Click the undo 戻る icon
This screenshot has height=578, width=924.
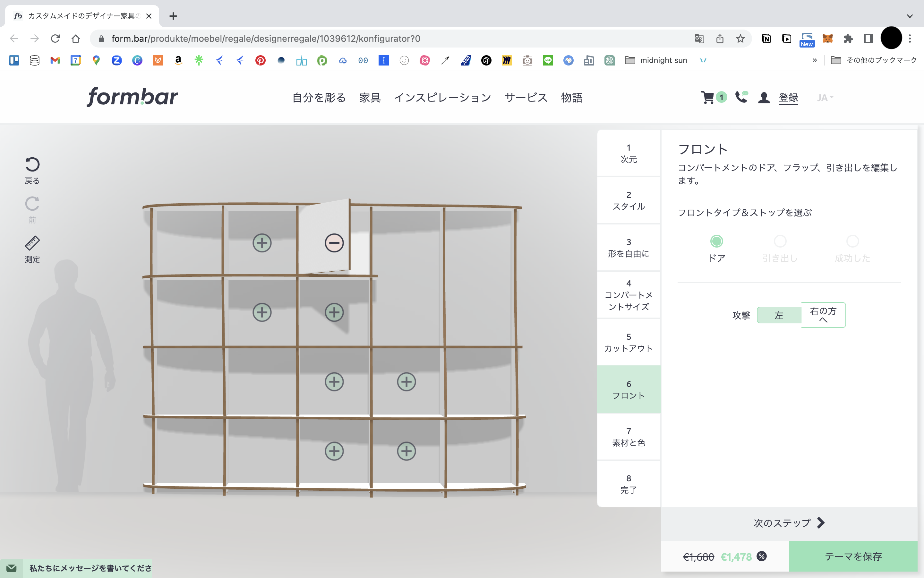point(32,165)
